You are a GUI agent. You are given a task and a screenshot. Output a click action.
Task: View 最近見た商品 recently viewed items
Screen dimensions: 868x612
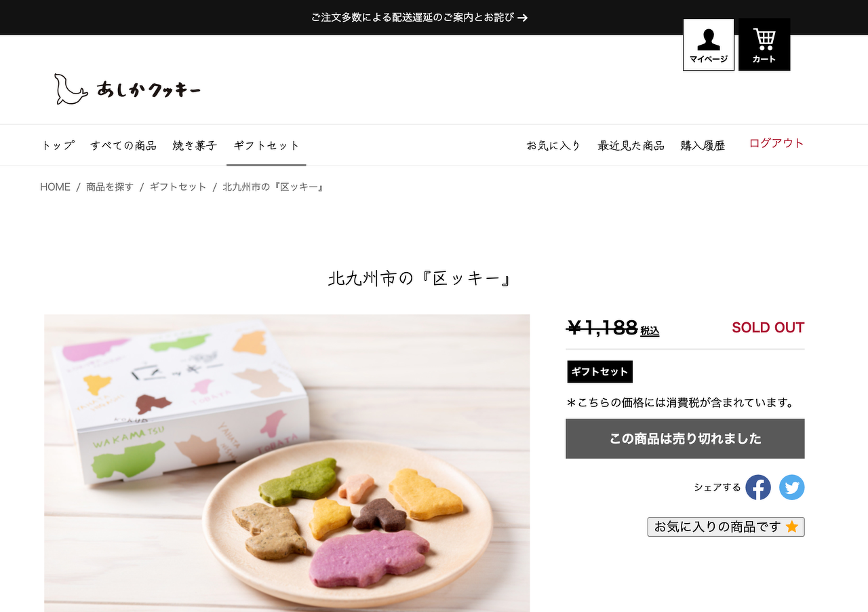(x=631, y=145)
